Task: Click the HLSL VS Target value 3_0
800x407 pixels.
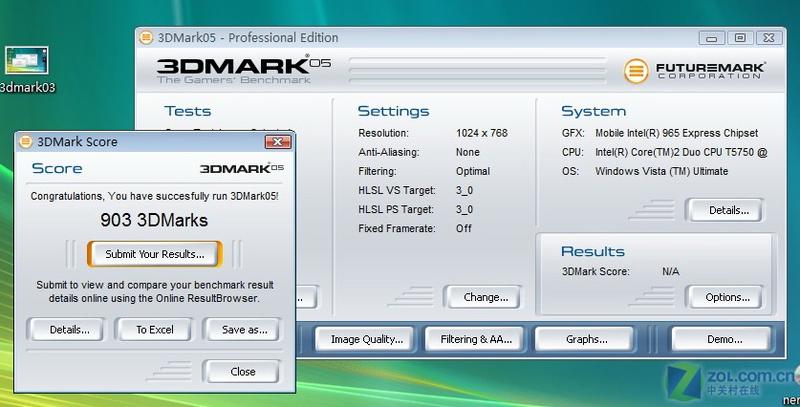Action: pyautogui.click(x=464, y=190)
